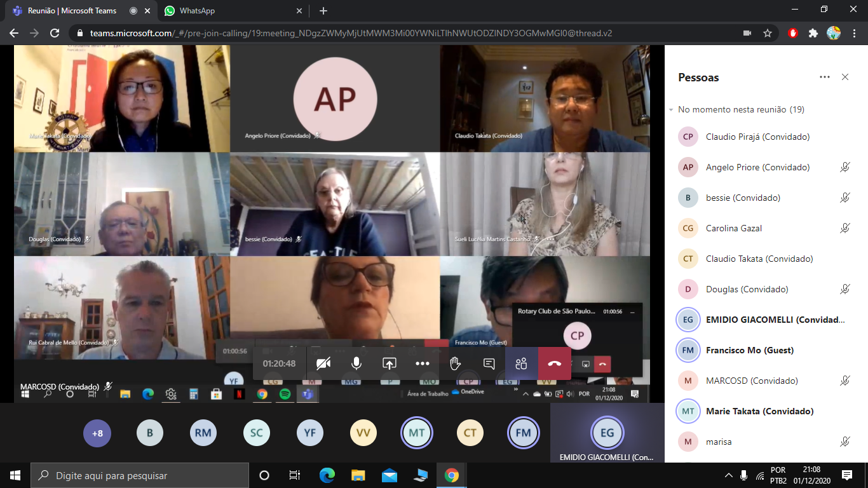Image resolution: width=868 pixels, height=488 pixels.
Task: Select Carolina Gazal in participants list
Action: click(734, 228)
